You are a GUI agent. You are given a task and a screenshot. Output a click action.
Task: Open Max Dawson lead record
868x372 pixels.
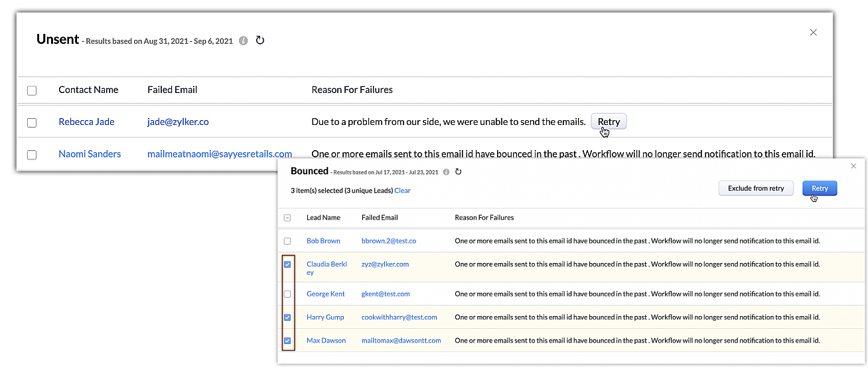coord(326,341)
